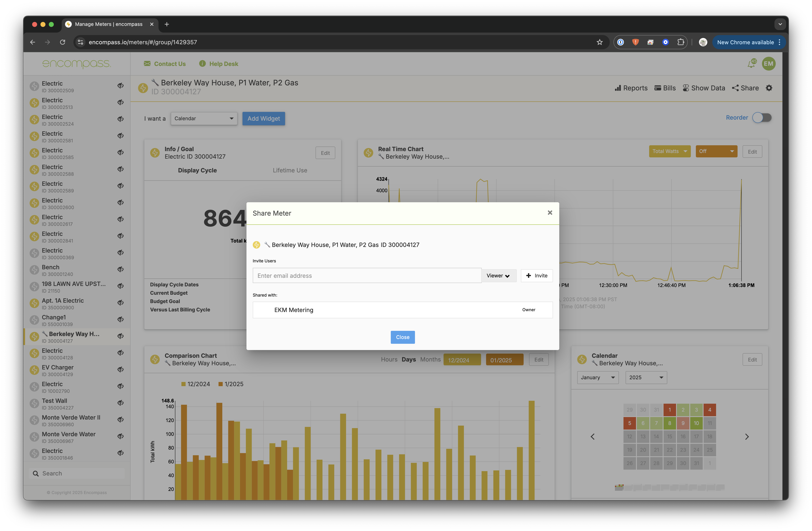
Task: Select Months in Comparison Chart
Action: 430,360
